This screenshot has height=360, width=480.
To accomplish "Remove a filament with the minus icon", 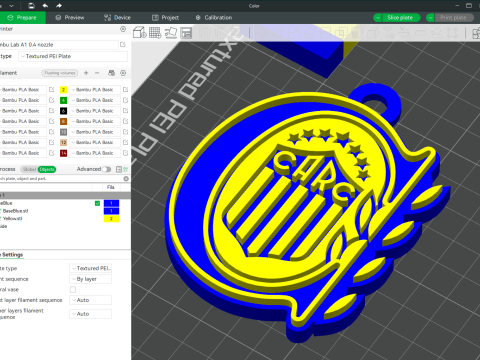I will [97, 73].
